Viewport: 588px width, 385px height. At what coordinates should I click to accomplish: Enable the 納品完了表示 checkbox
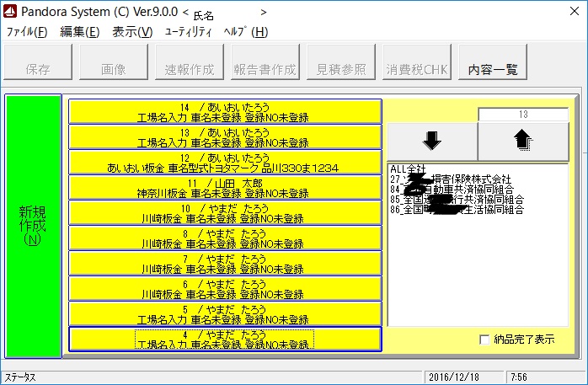[x=484, y=340]
